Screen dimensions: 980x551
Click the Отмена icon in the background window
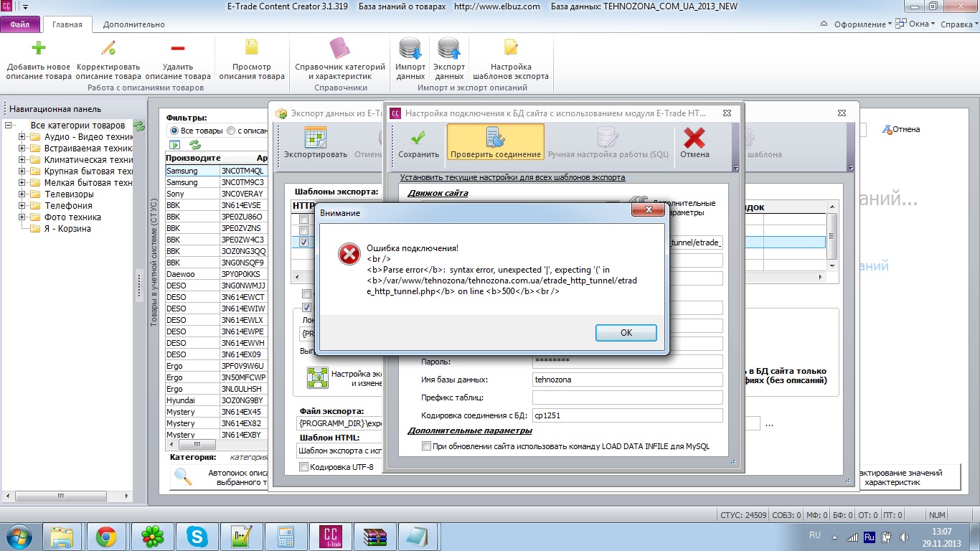click(887, 129)
